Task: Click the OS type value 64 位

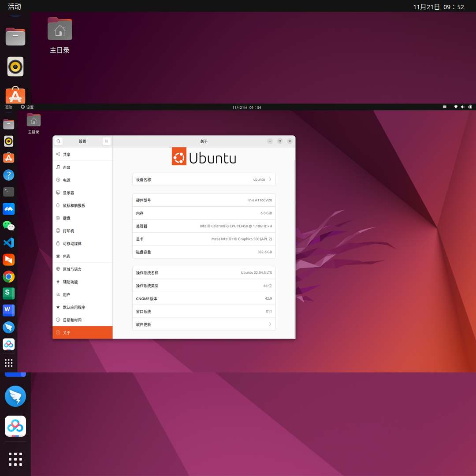Action: pos(268,286)
